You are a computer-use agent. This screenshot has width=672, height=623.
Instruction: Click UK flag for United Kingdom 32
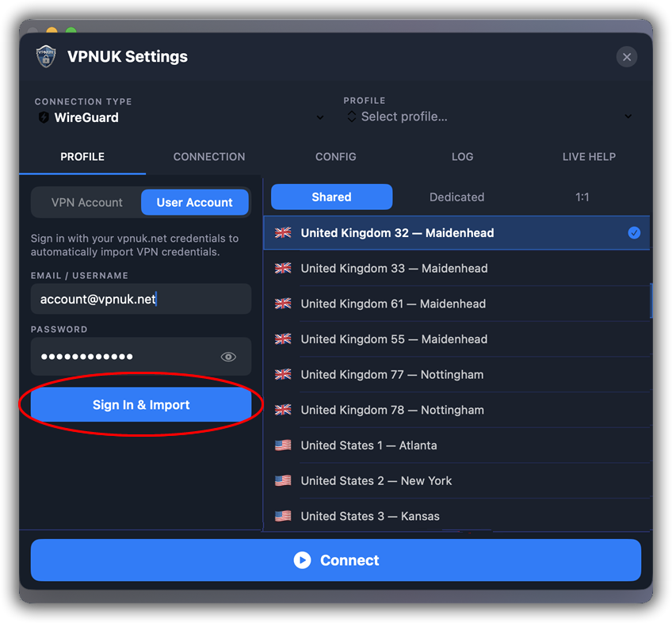pyautogui.click(x=283, y=233)
